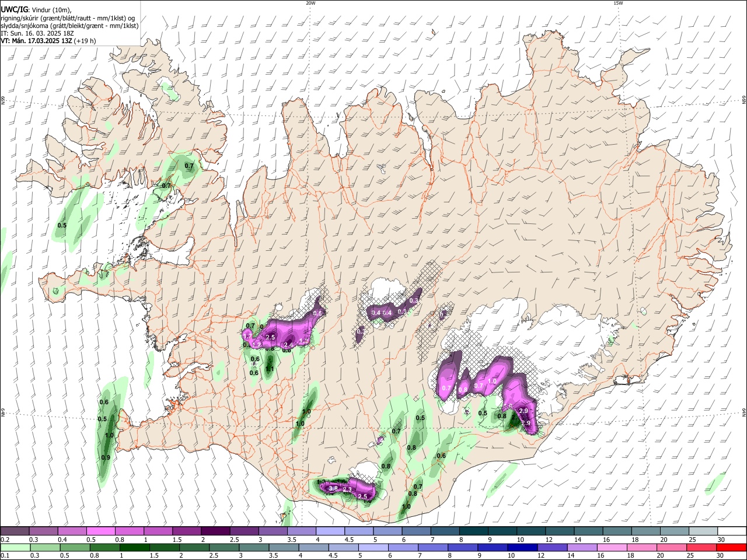Screen dimensions: 747x560
Task: Click the 1.1 rain value on the map
Action: coord(270,369)
